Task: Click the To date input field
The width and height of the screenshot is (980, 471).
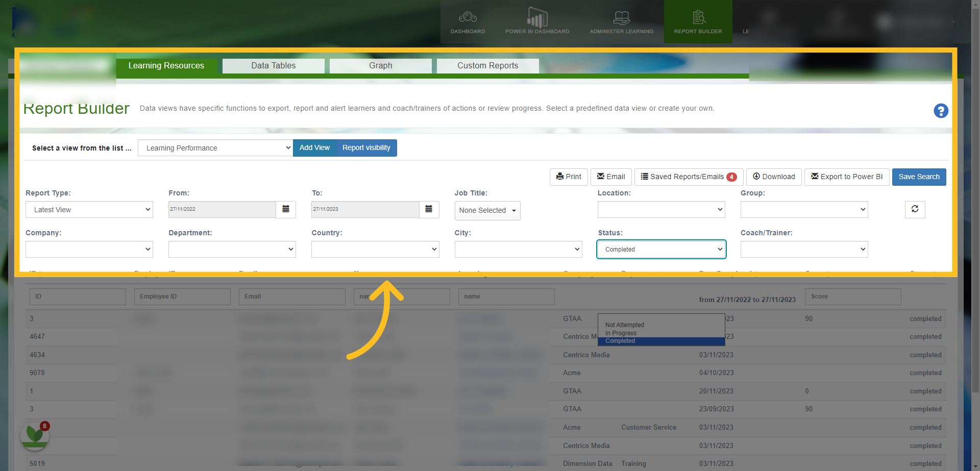Action: (365, 209)
